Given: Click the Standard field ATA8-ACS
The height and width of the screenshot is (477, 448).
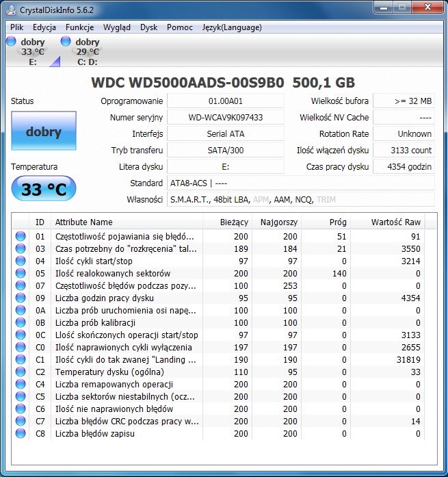Looking at the screenshot, I should pos(300,183).
